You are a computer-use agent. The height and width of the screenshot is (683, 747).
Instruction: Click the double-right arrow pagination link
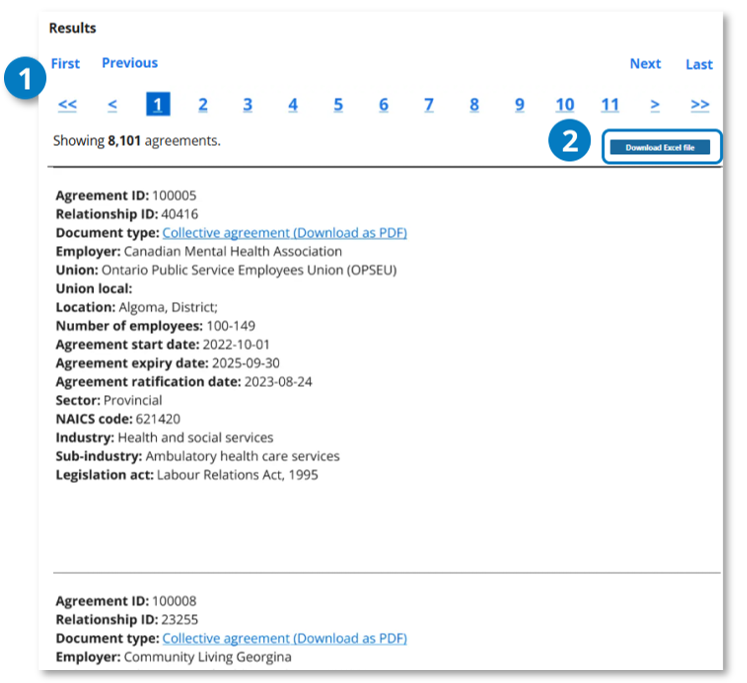click(x=700, y=104)
